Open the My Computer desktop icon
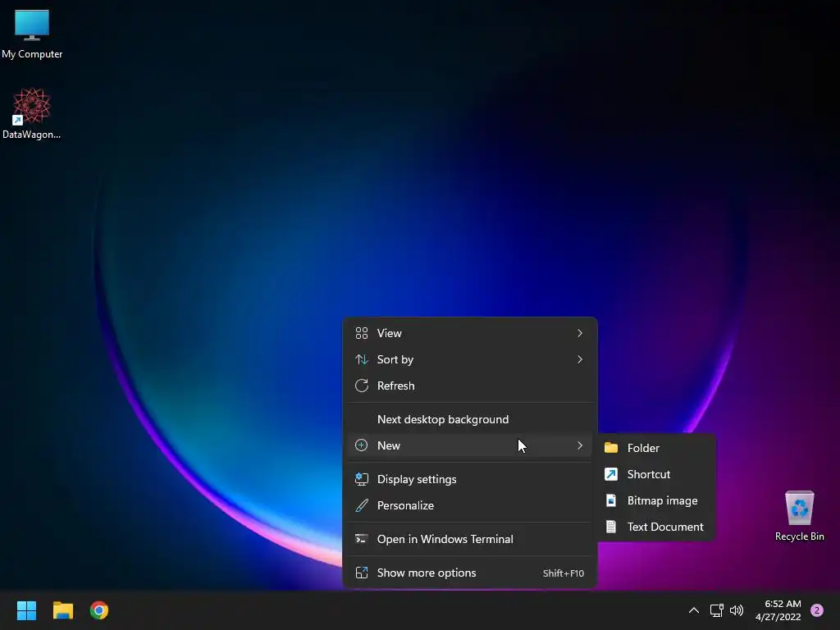Image resolution: width=840 pixels, height=630 pixels. tap(32, 34)
